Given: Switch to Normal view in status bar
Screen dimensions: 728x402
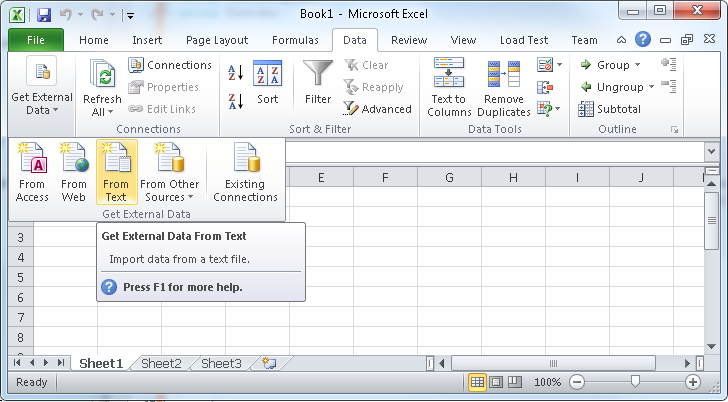Looking at the screenshot, I should (x=478, y=382).
